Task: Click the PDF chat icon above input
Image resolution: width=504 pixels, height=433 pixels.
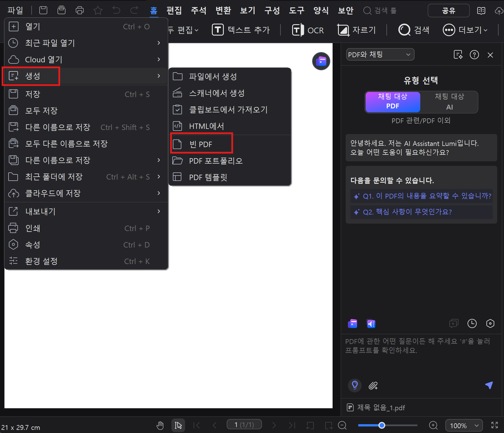Action: pyautogui.click(x=353, y=324)
